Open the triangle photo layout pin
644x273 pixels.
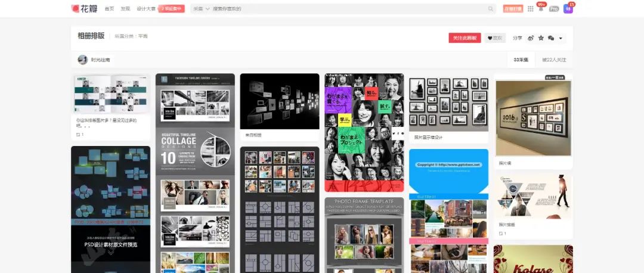coord(533,196)
